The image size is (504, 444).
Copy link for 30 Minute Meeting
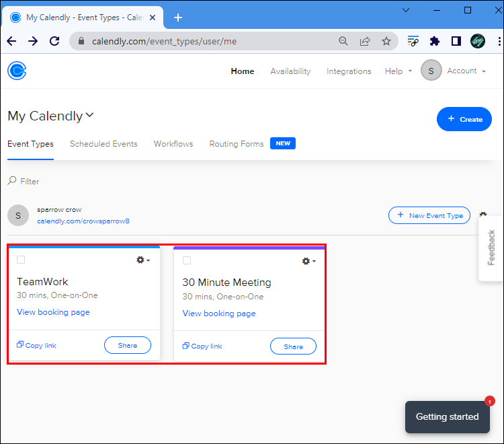(202, 346)
